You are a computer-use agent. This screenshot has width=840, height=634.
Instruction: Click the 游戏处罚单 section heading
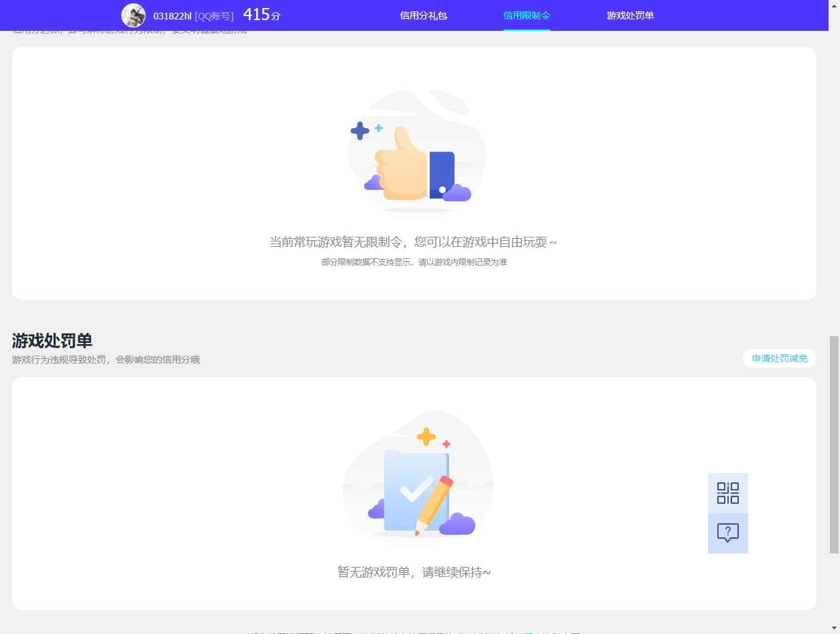click(x=52, y=340)
